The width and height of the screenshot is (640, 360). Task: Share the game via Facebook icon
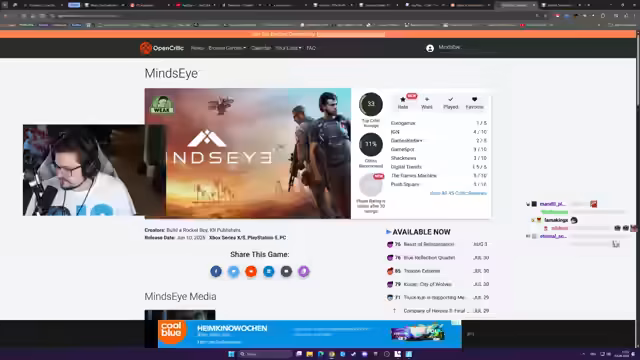(216, 271)
